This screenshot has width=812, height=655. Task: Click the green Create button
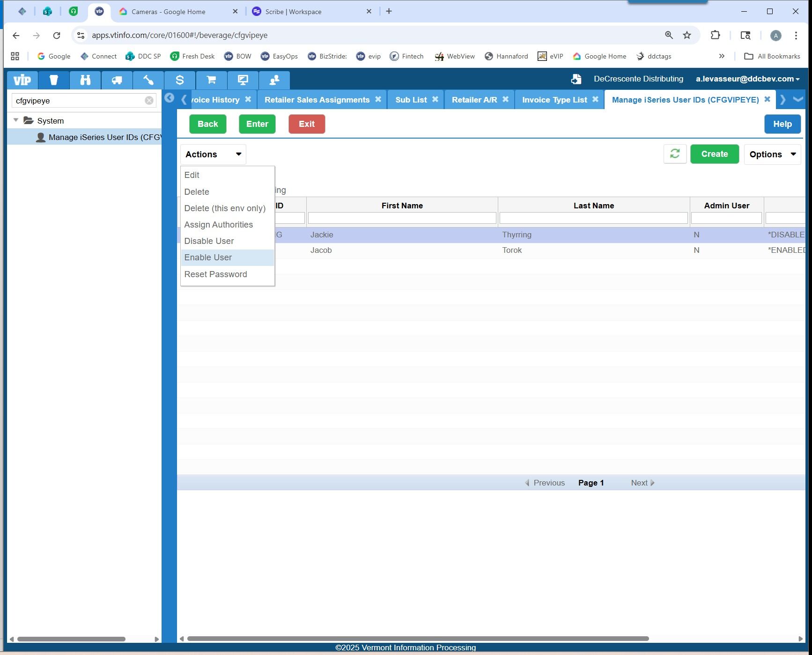[715, 154]
